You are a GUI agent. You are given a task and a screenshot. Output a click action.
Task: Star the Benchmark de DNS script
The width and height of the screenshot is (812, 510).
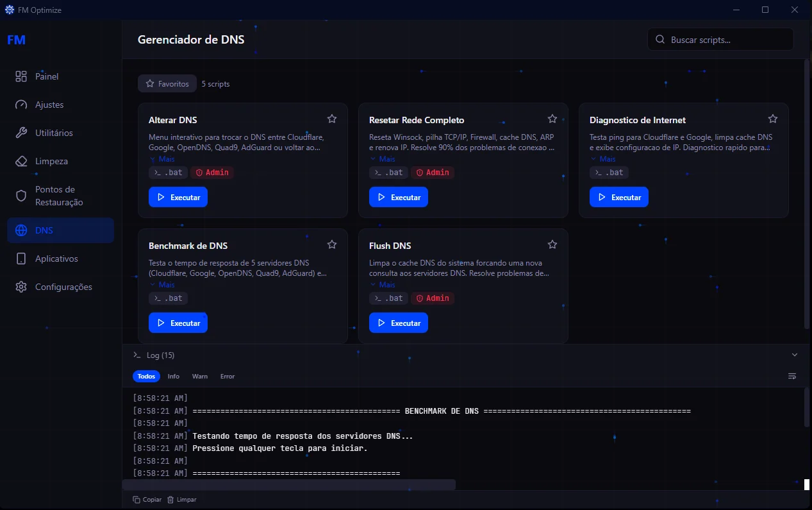(x=332, y=244)
